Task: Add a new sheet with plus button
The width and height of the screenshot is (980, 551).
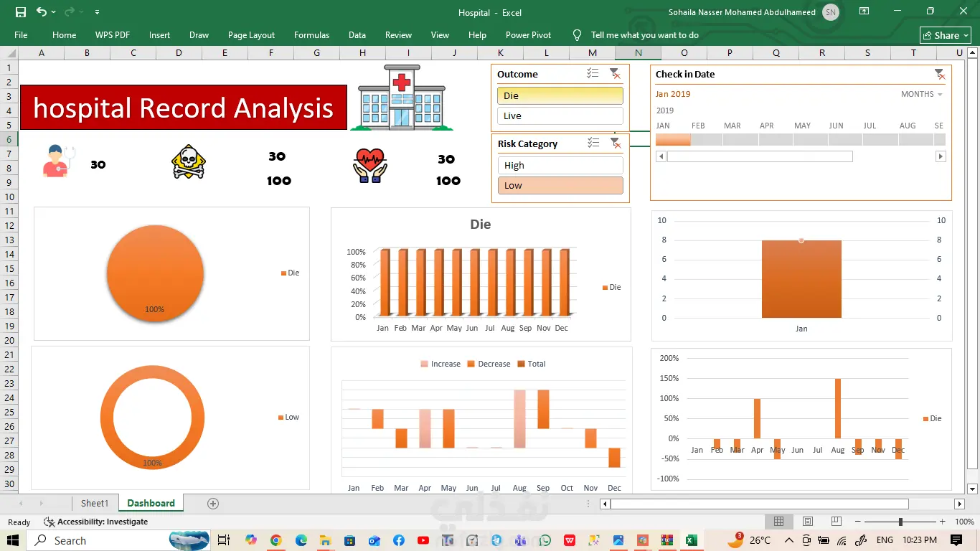Action: coord(213,504)
